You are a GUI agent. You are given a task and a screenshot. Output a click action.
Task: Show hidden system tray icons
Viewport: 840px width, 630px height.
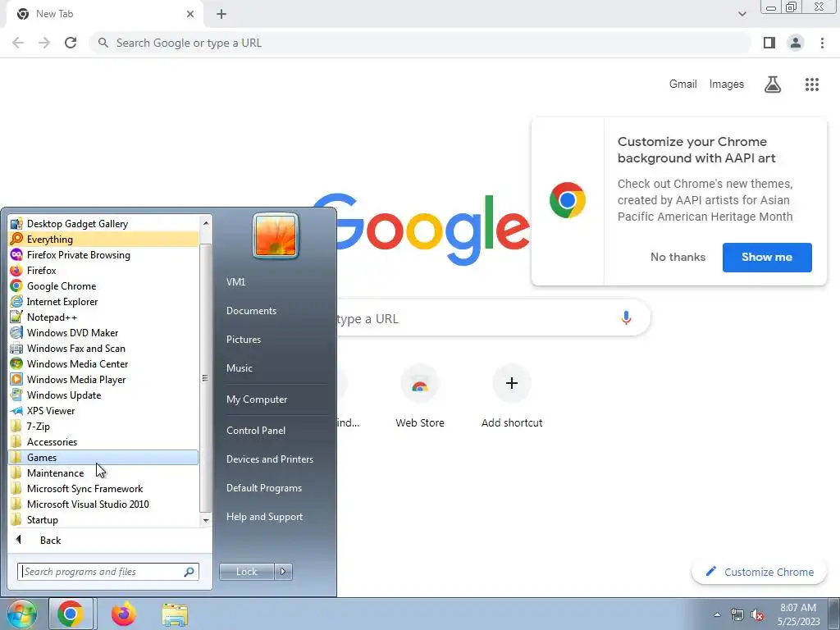(717, 614)
